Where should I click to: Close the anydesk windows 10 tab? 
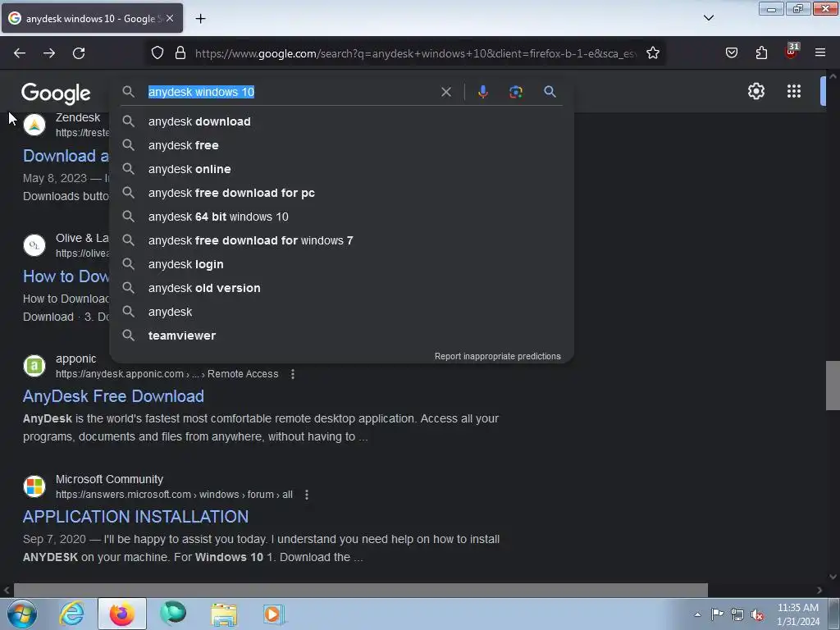(170, 19)
